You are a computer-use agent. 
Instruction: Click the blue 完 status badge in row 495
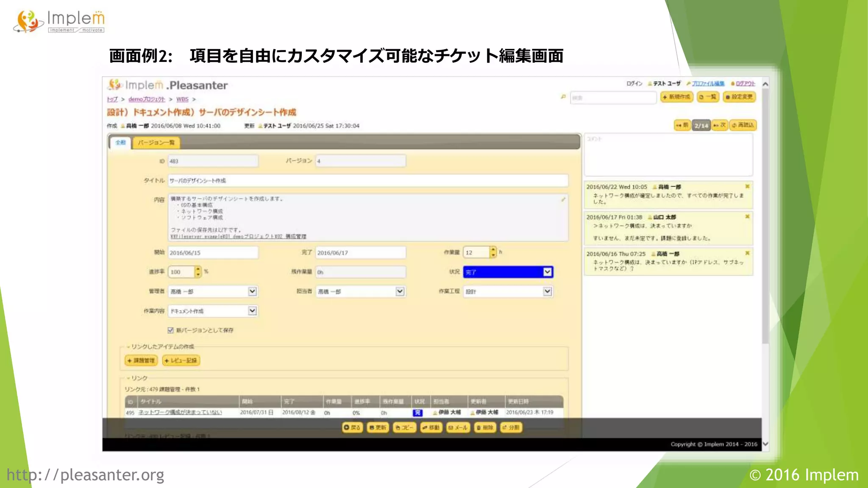417,413
